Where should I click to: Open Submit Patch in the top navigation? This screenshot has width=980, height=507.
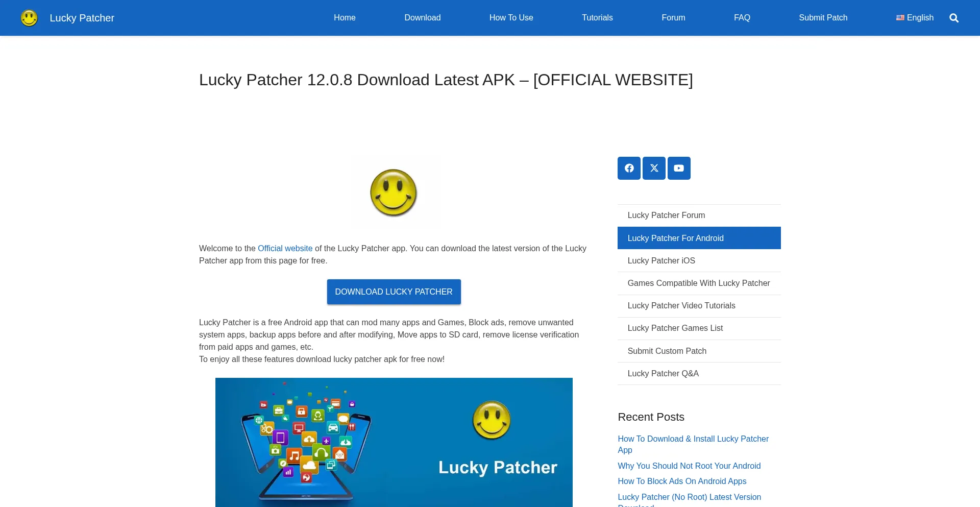point(823,17)
